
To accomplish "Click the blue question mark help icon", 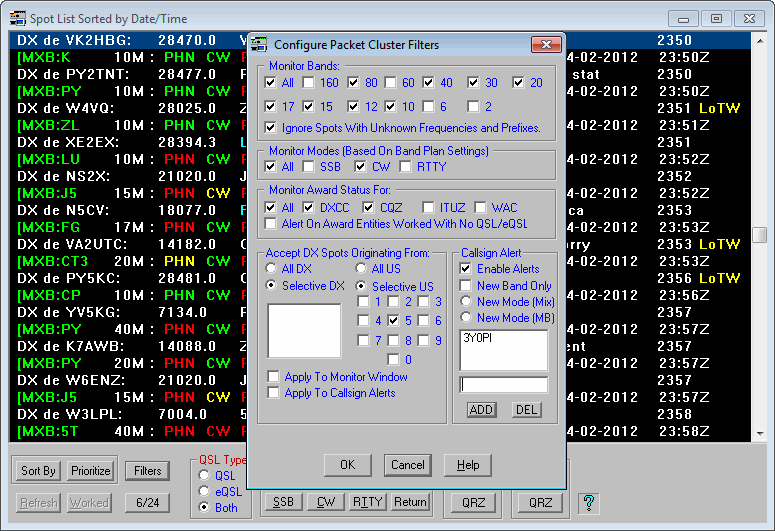I will 589,502.
